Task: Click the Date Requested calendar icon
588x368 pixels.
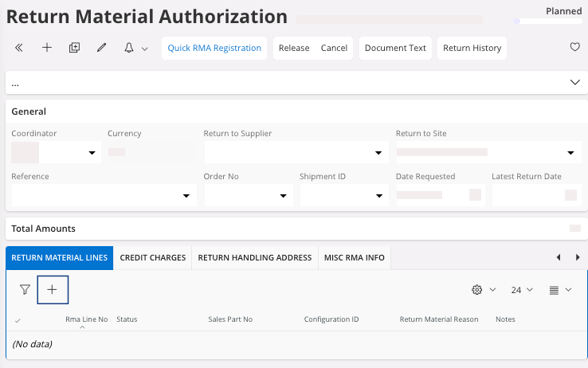Action: click(x=475, y=195)
